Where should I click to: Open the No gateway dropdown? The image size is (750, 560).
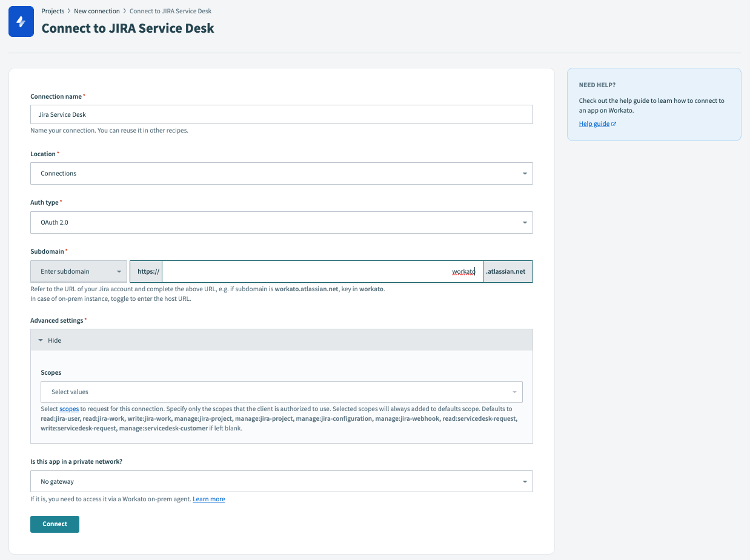[282, 481]
